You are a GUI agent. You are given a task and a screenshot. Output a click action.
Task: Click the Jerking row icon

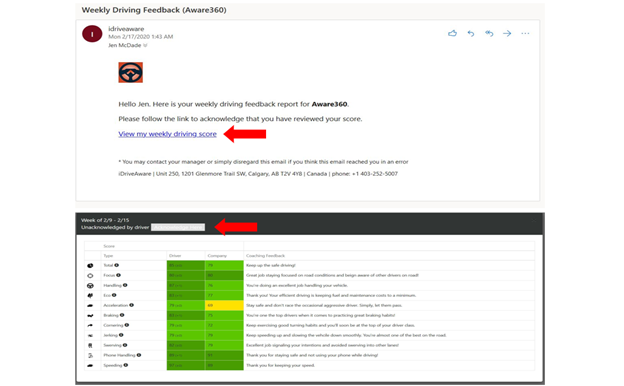tap(90, 335)
